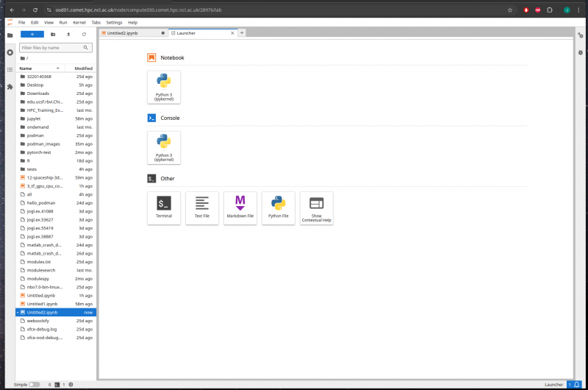Start a Python 3 Notebook from launcher
The width and height of the screenshot is (588, 390).
pos(164,87)
